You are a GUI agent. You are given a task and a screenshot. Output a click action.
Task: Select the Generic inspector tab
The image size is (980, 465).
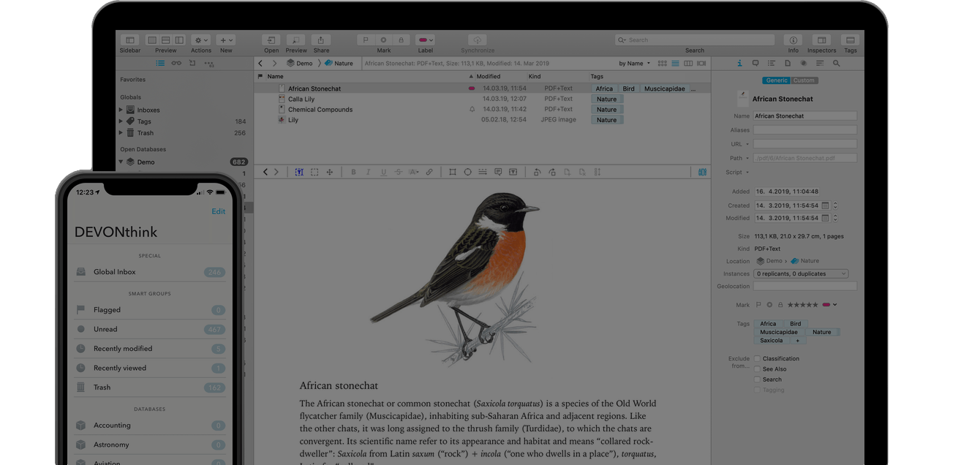776,80
